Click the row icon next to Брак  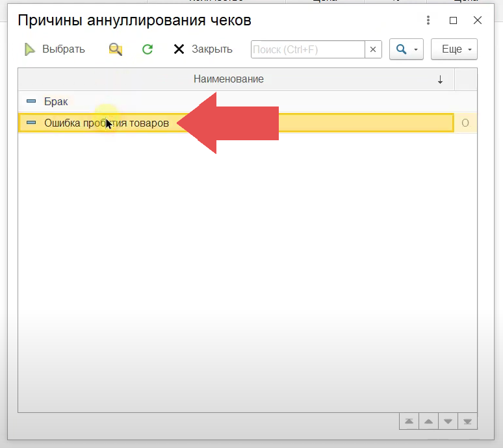coord(31,102)
